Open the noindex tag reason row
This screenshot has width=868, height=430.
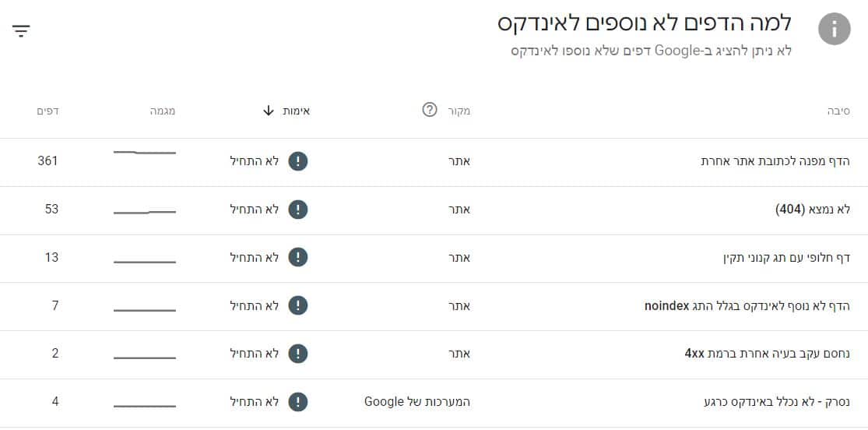click(x=434, y=307)
